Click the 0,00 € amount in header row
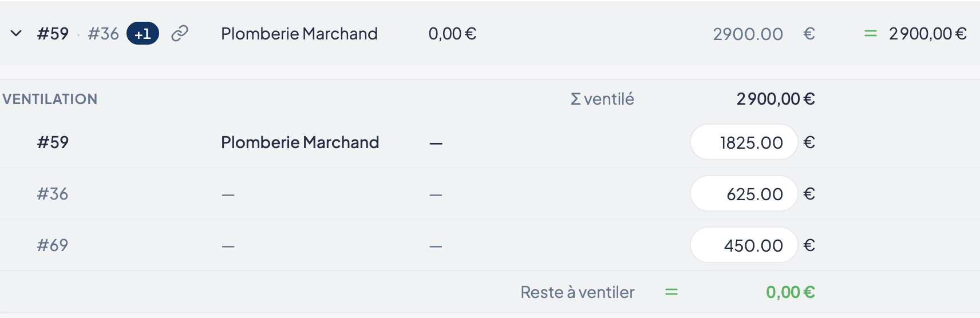 point(452,34)
